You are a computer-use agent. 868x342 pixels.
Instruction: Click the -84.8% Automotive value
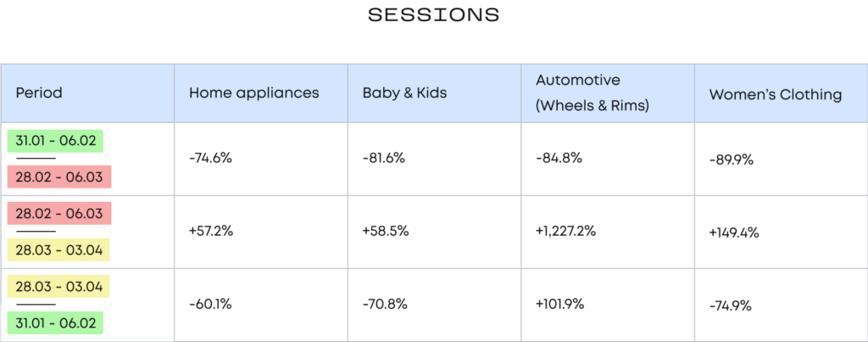pos(559,159)
